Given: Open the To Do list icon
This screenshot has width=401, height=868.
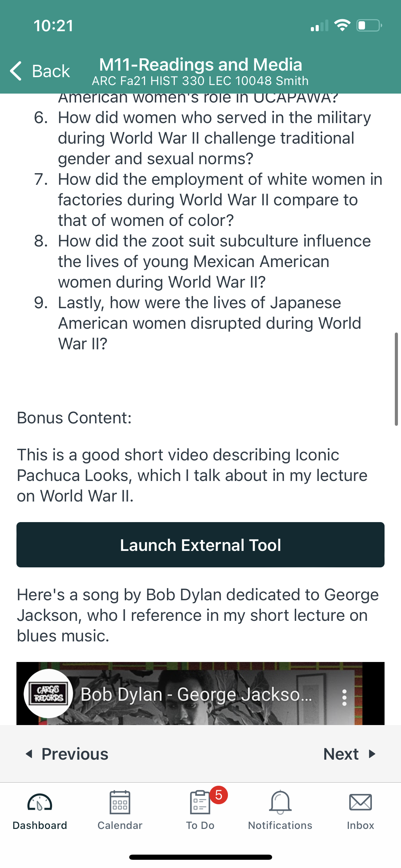Looking at the screenshot, I should pyautogui.click(x=200, y=802).
